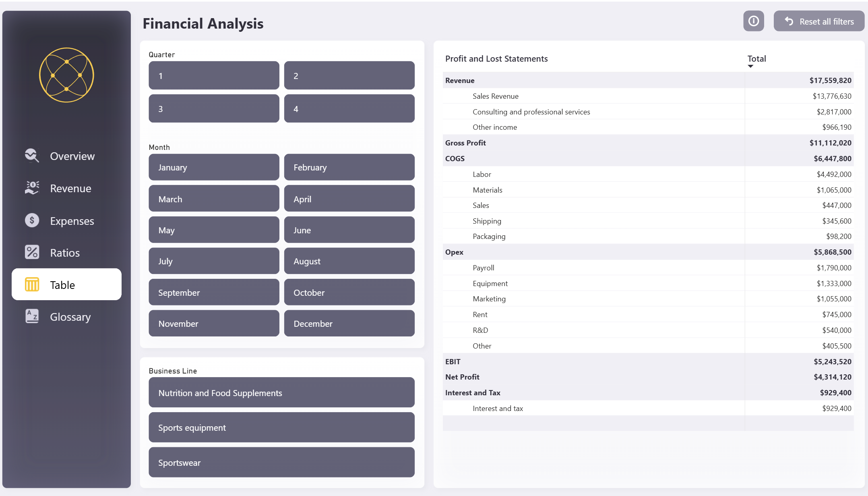Click sort arrow under Total column
This screenshot has height=496, width=868.
point(750,66)
